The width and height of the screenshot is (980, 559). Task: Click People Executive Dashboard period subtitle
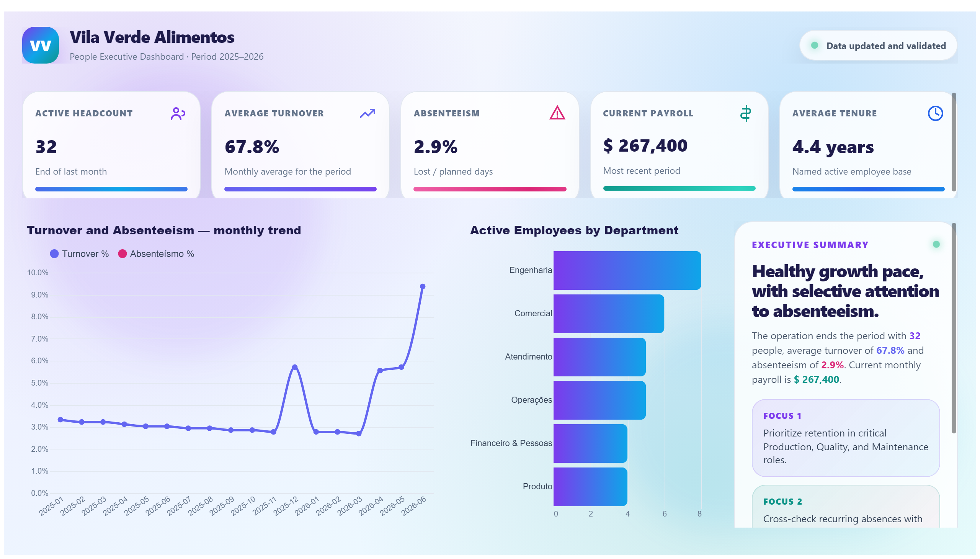(x=167, y=57)
